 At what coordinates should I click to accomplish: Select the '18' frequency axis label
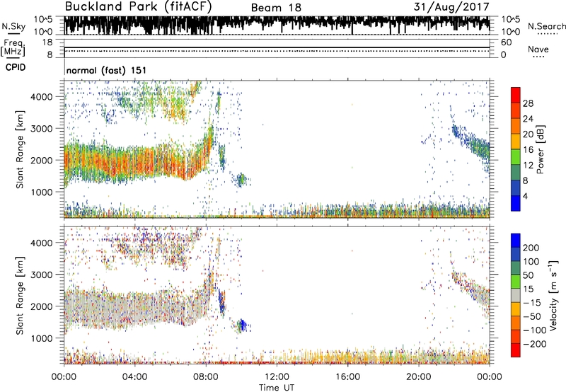[x=47, y=42]
